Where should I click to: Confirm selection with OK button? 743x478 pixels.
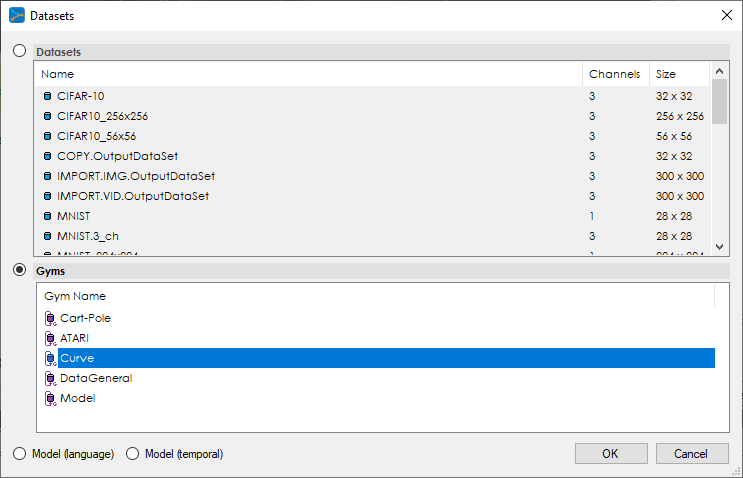[x=610, y=454]
